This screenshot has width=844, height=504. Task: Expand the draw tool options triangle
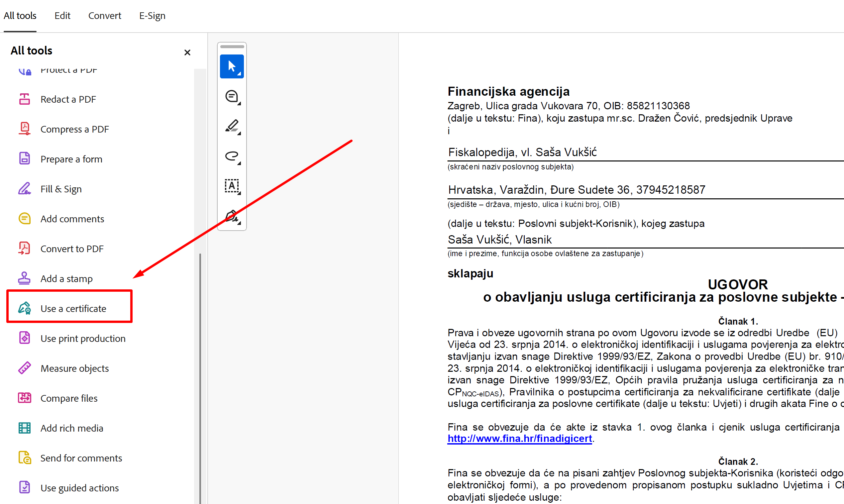pyautogui.click(x=240, y=164)
